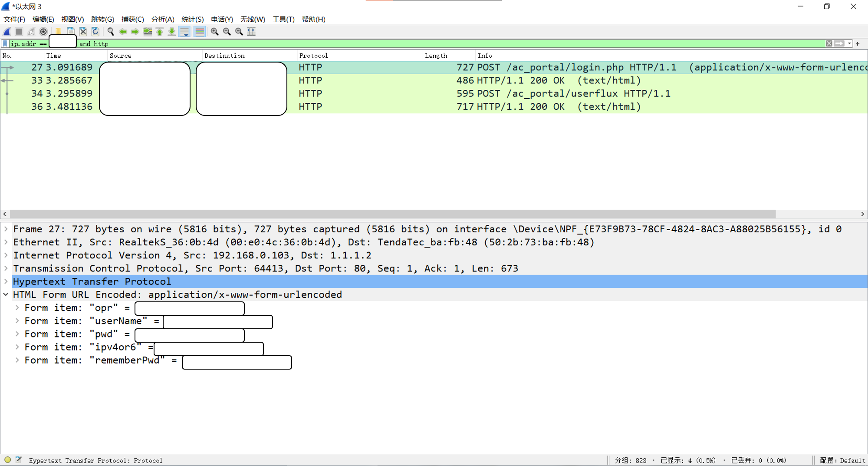Sort packets by the Time column
The height and width of the screenshot is (466, 868).
[x=76, y=56]
